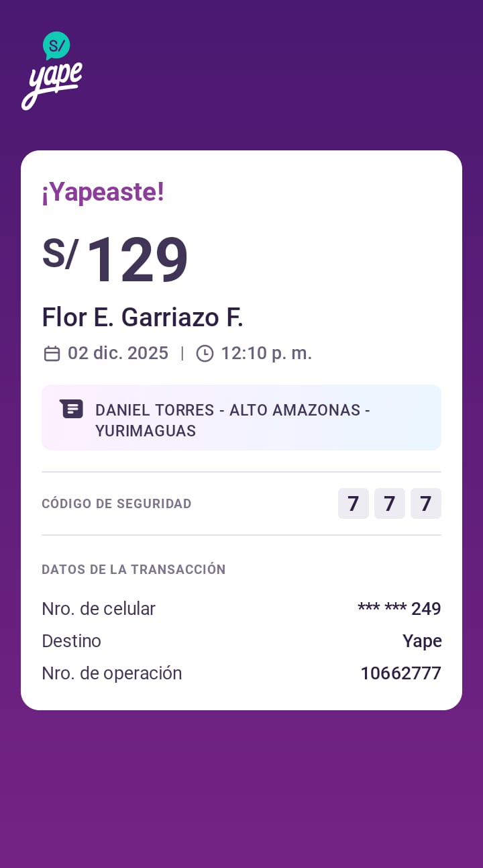The width and height of the screenshot is (483, 868).
Task: Click the CÓDIGO DE SEGURIDAD label
Action: [117, 503]
